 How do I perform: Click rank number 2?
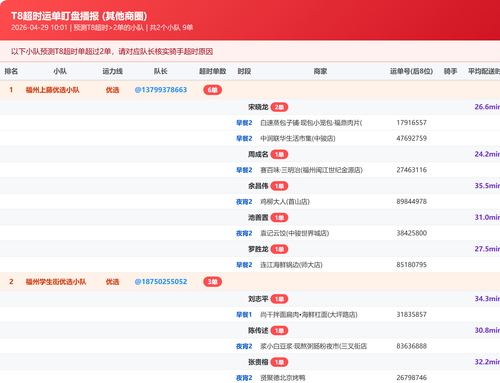(x=11, y=282)
